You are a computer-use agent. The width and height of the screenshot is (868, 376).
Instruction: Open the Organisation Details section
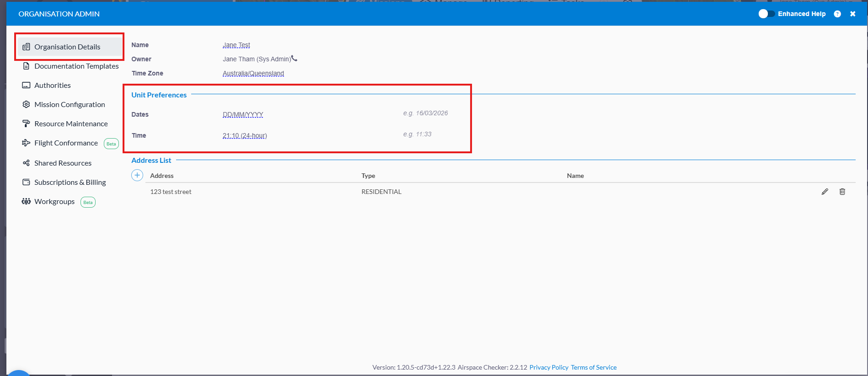[x=70, y=47]
